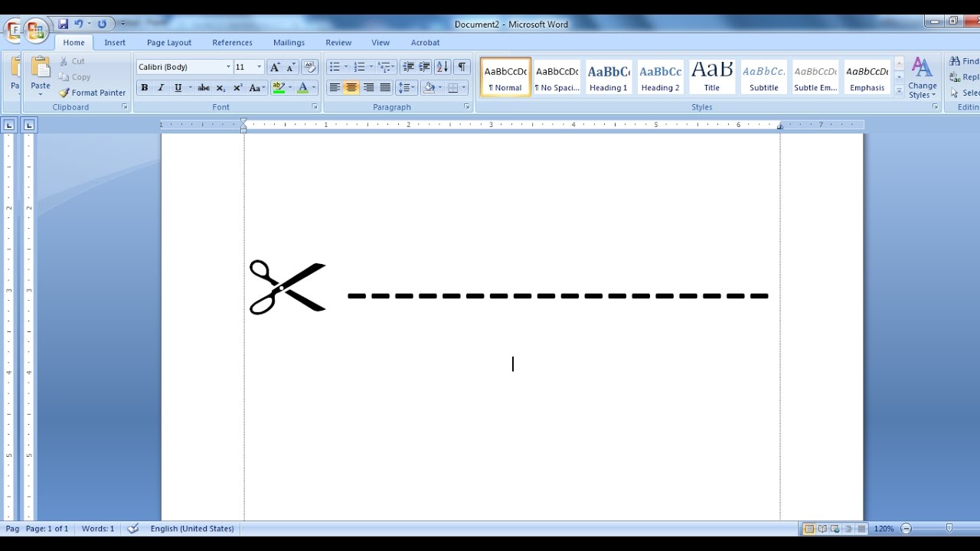Click the Align Text Left icon

tap(335, 88)
